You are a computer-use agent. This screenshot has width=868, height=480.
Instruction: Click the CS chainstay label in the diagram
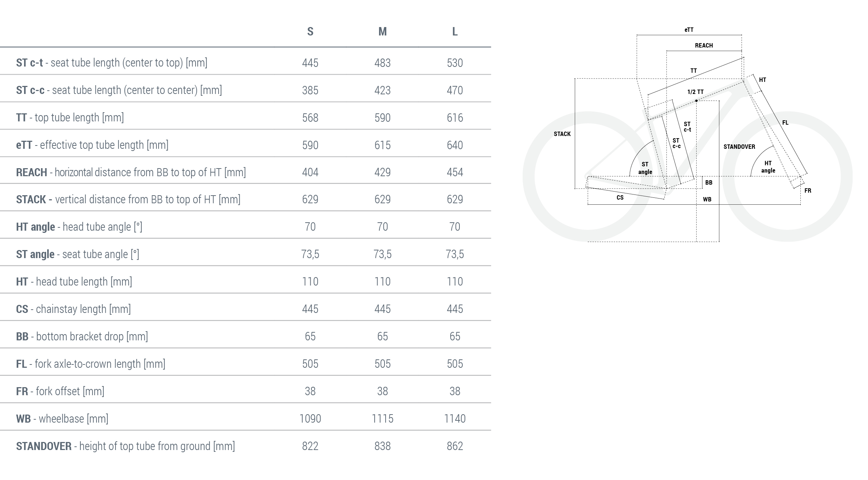point(620,198)
